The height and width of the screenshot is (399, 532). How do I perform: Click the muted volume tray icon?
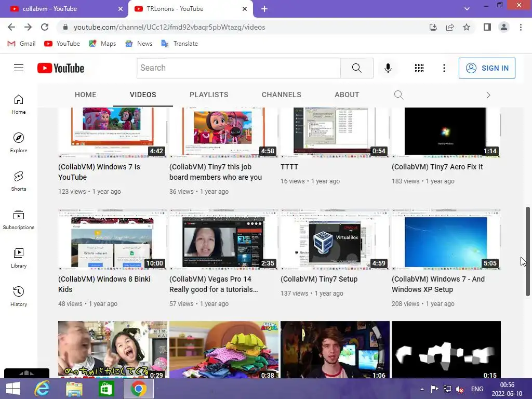pos(460,389)
